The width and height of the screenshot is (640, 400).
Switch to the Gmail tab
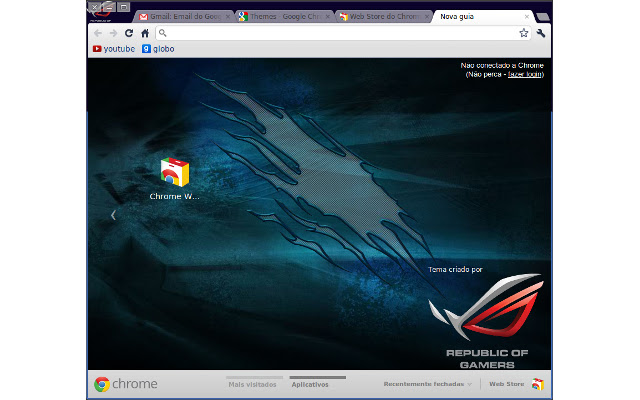(184, 16)
